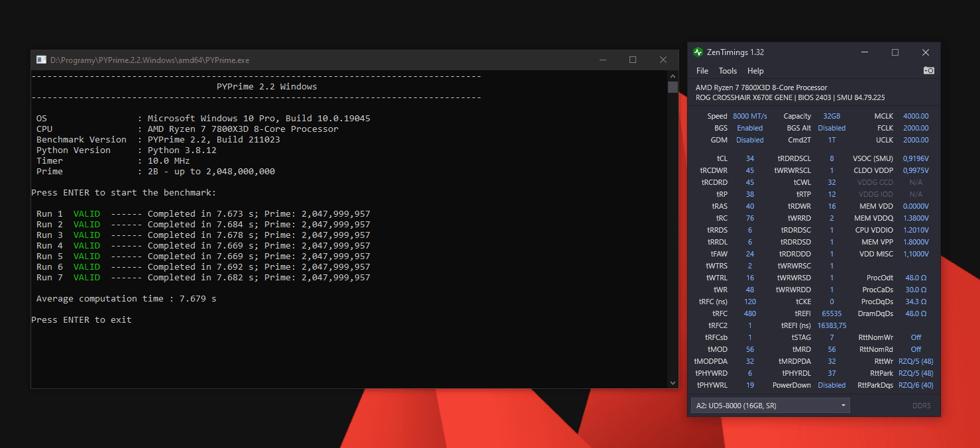Click the ZenTimings app icon in title bar
Image resolution: width=980 pixels, height=448 pixels.
click(698, 52)
